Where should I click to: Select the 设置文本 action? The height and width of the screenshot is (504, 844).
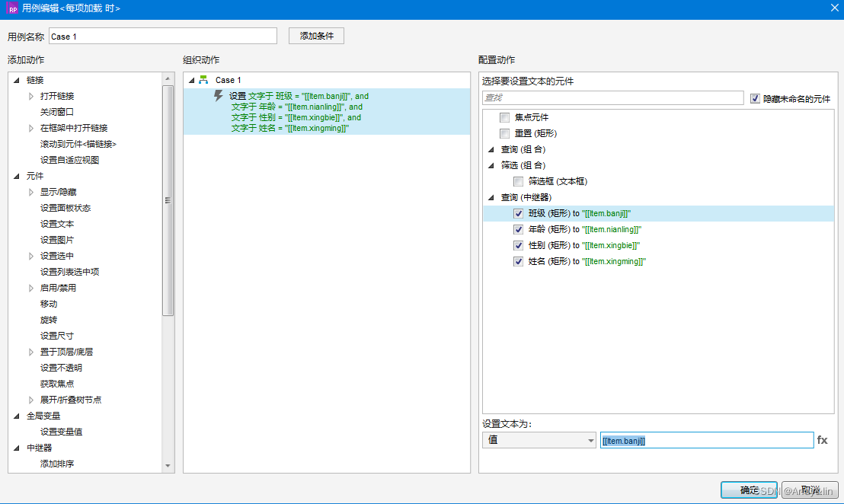tap(57, 224)
